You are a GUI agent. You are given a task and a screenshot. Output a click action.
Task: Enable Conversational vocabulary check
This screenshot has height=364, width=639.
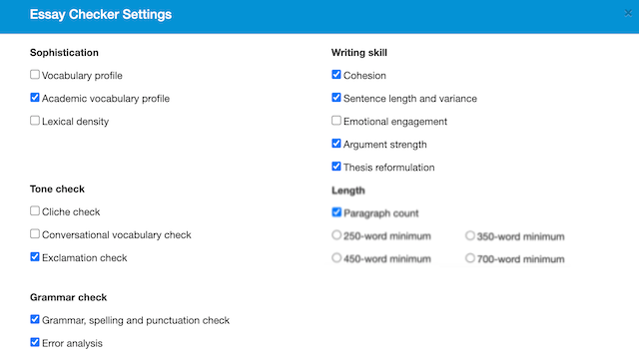[x=35, y=234]
